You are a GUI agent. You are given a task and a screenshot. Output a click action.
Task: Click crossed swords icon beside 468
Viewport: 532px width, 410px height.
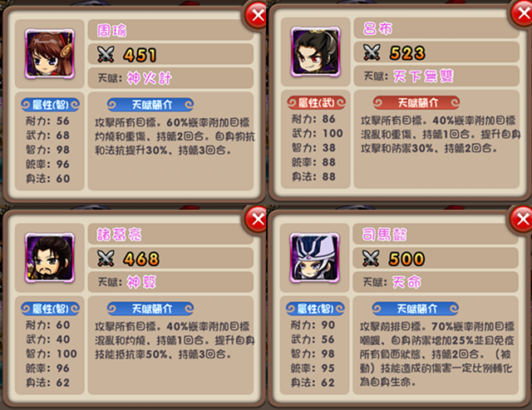[106, 259]
